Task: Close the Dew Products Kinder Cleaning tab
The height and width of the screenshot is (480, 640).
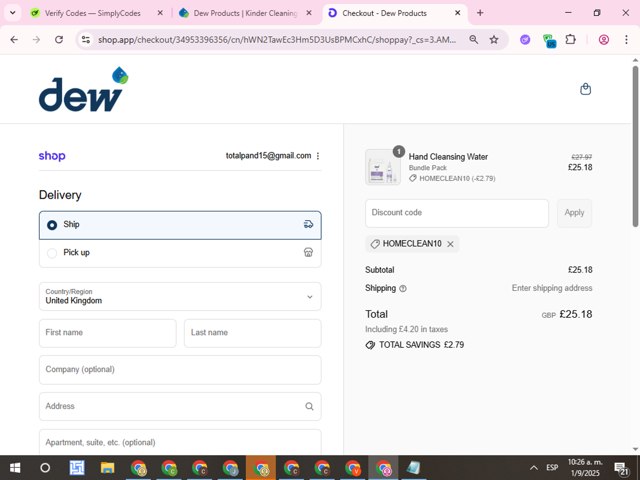Action: click(309, 13)
